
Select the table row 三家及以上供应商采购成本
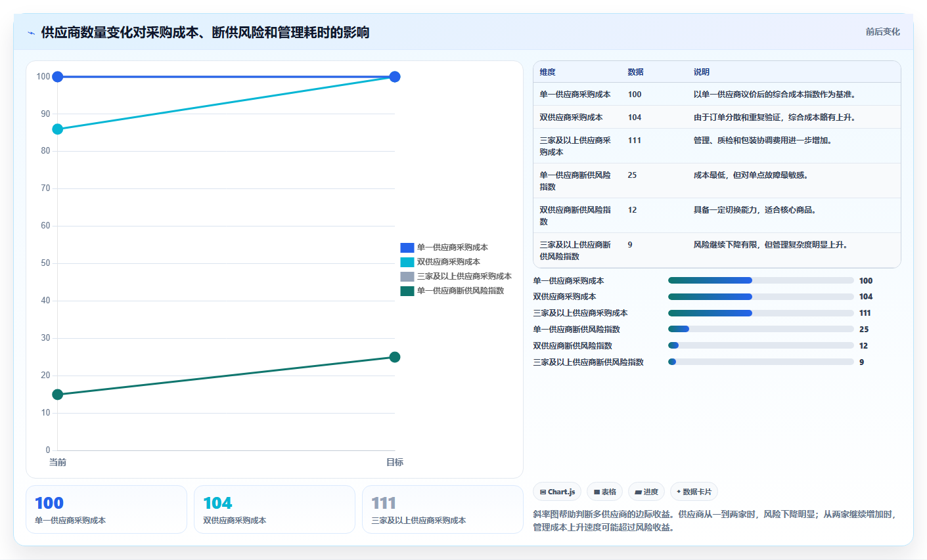(717, 146)
